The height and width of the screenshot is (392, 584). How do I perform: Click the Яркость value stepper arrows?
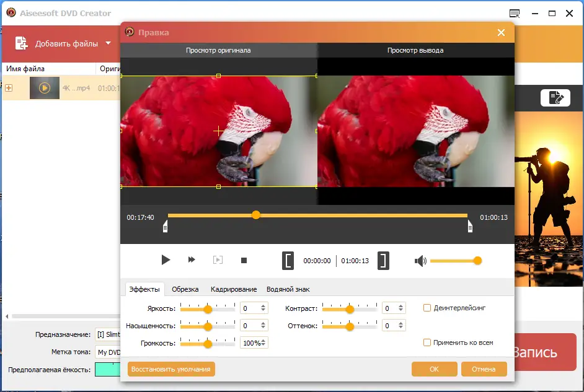pos(263,308)
